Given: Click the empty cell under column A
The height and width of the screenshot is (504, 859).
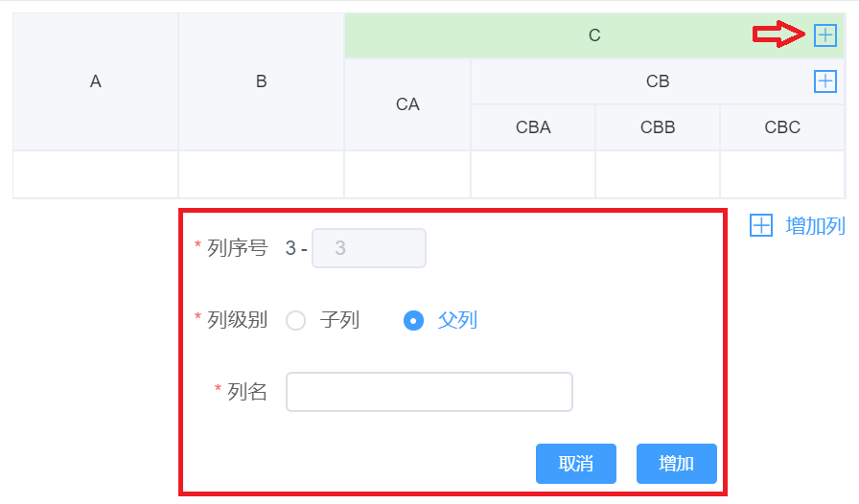Looking at the screenshot, I should coord(96,174).
